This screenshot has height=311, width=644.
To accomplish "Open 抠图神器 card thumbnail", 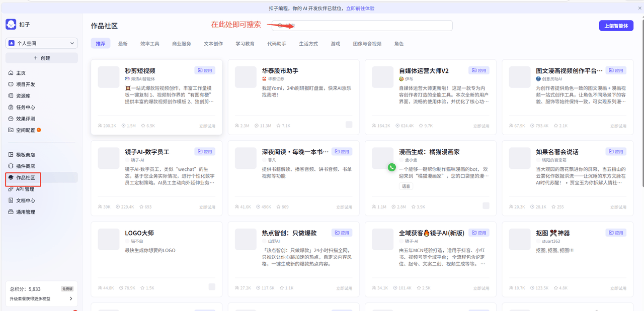I will (x=520, y=239).
